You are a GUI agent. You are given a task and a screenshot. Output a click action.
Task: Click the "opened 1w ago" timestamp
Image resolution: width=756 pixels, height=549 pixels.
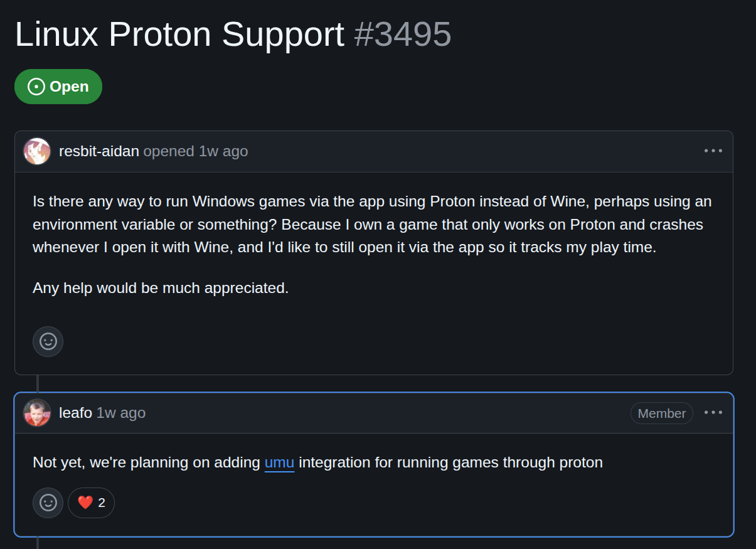point(196,151)
